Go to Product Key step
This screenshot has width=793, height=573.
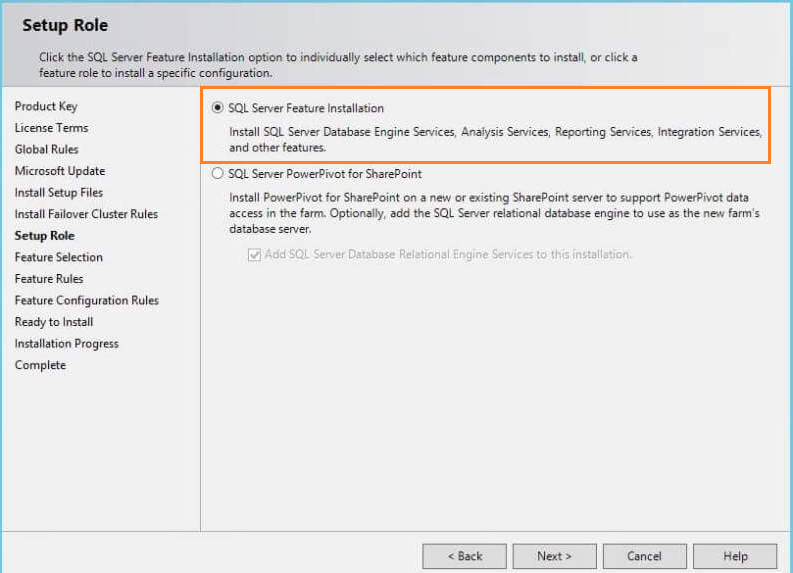point(46,107)
